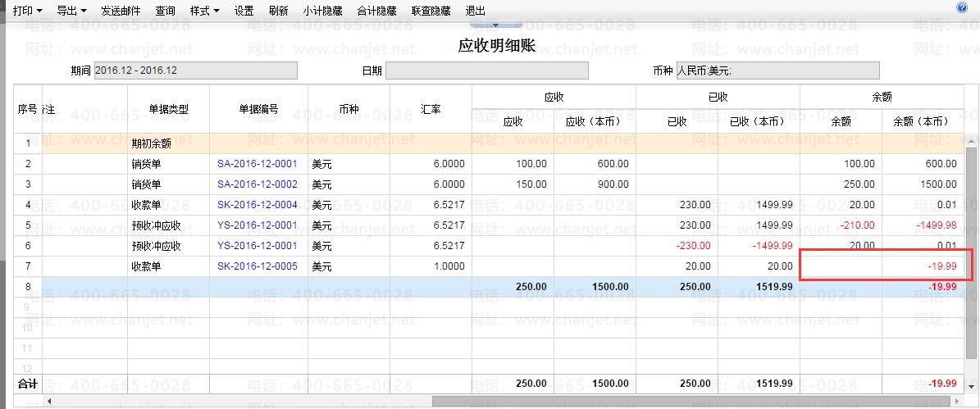Open YS-2016-12-0001 link in row 5
Image resolution: width=980 pixels, height=409 pixels.
[258, 225]
